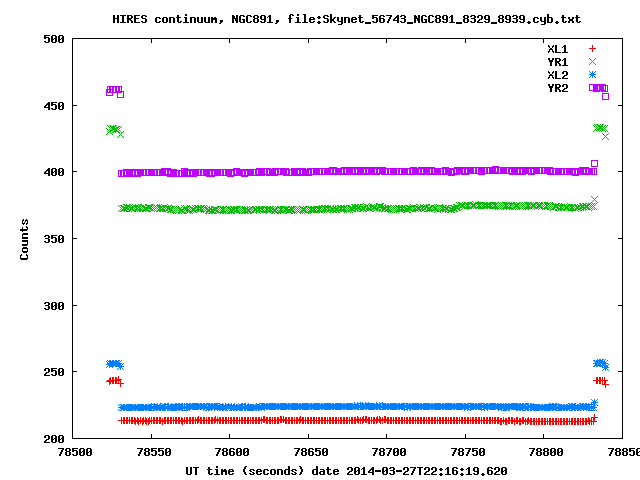Click the x-axis tick label 78550
Viewport: 640px width, 480px height.
click(x=154, y=452)
